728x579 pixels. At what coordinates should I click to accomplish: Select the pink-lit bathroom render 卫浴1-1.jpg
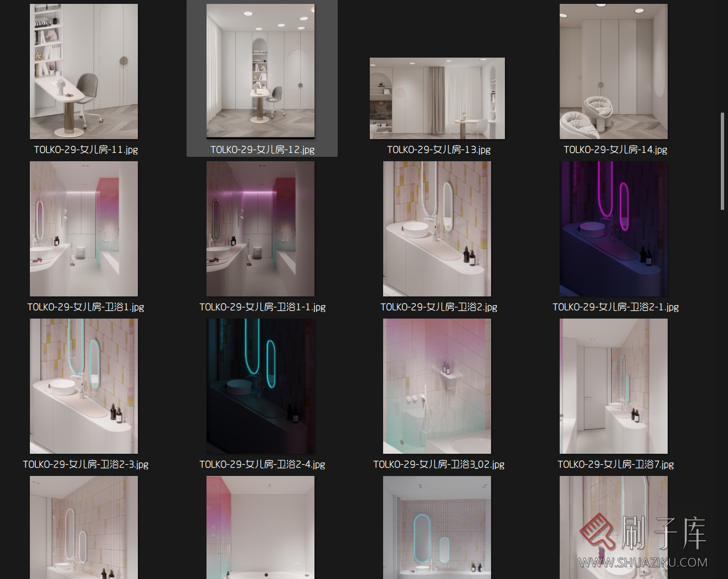(260, 229)
